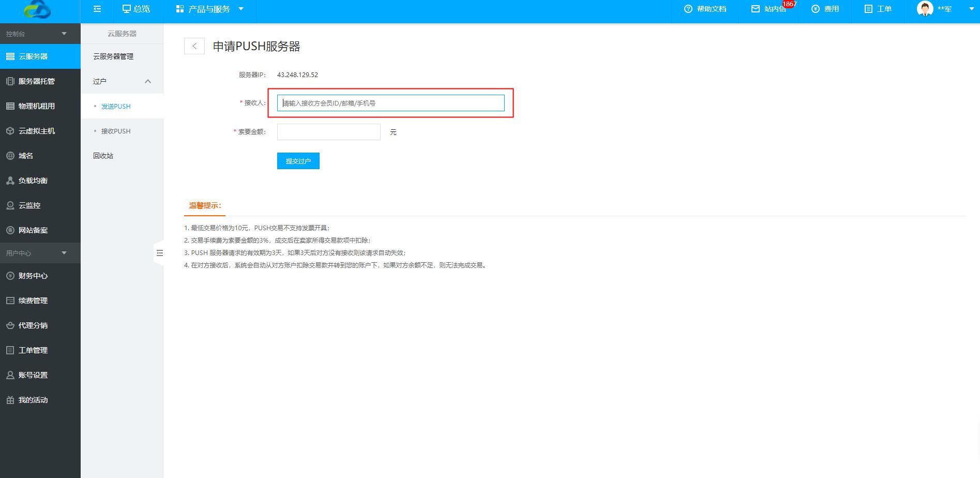This screenshot has height=478, width=980.
Task: Click the 提交过户 button
Action: pos(298,161)
